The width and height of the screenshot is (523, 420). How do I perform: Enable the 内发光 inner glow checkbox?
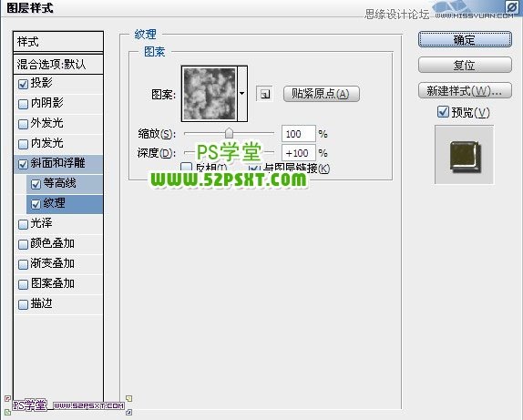click(x=23, y=144)
